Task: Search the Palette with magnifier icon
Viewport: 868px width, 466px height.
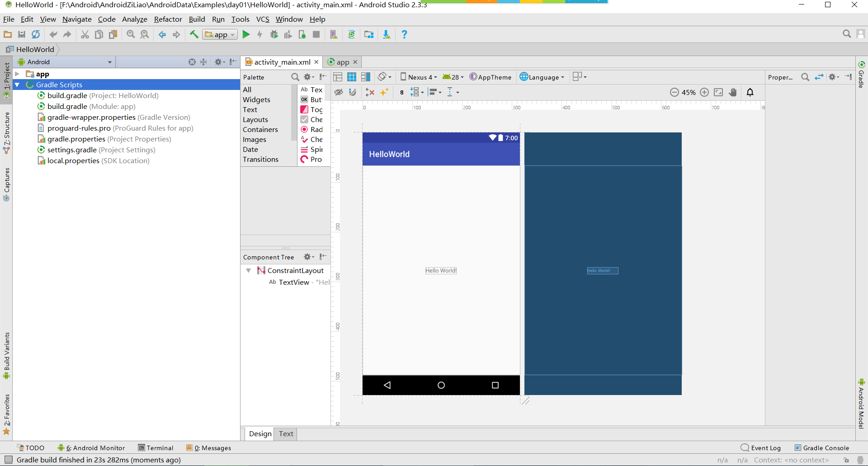Action: [x=295, y=77]
